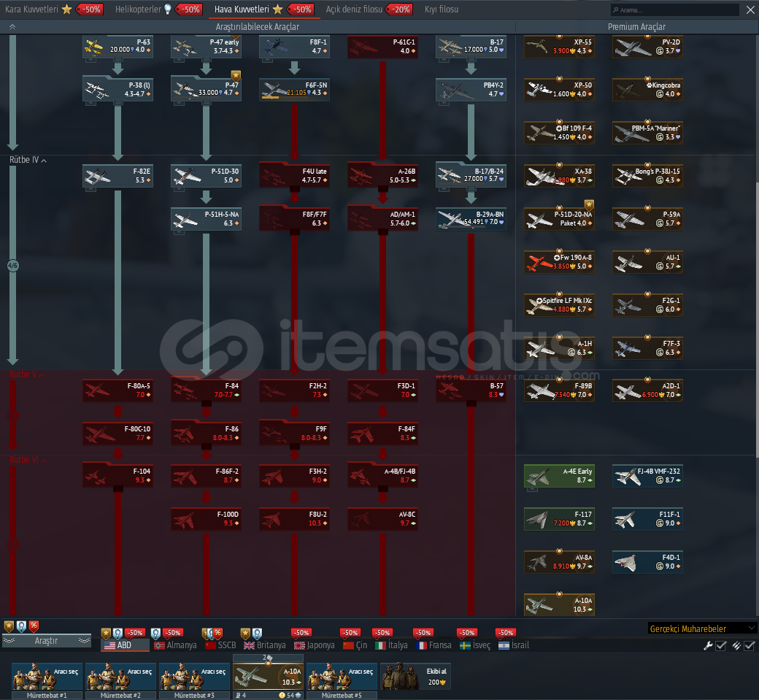The height and width of the screenshot is (700, 759).
Task: Choose a vehicle for Mürettebat #1 slot
Action: (x=47, y=677)
